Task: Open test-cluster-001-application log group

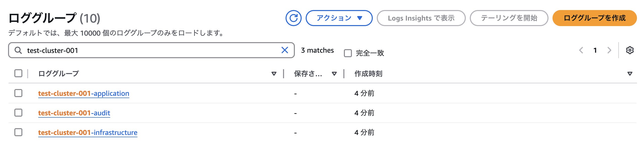Action: tap(84, 93)
